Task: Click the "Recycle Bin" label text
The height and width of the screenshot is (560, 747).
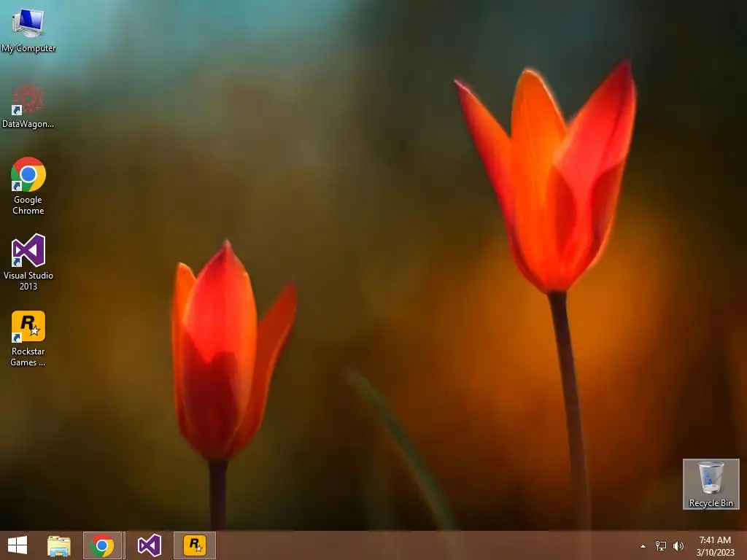Action: point(711,503)
